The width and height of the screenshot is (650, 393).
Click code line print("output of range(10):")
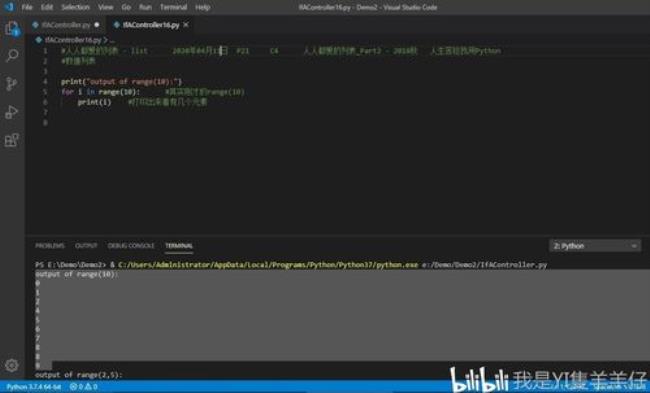click(x=121, y=82)
